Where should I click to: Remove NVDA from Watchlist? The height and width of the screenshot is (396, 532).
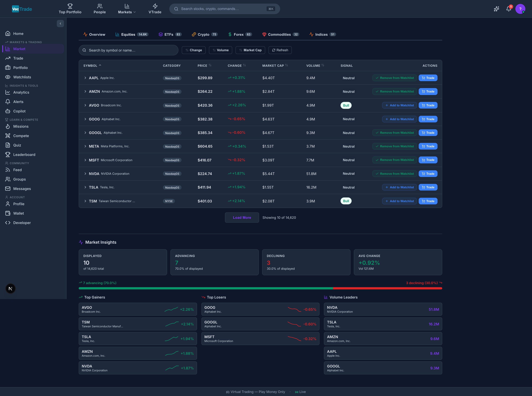point(395,174)
